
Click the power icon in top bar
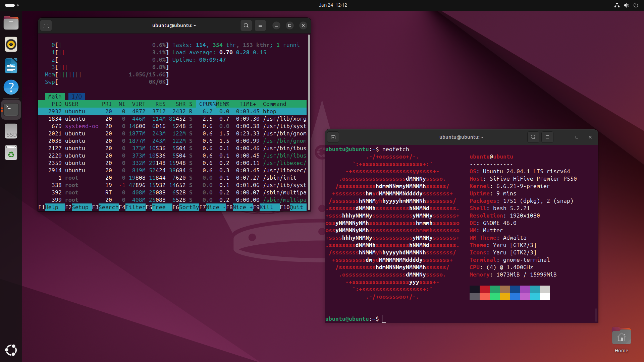click(x=636, y=5)
